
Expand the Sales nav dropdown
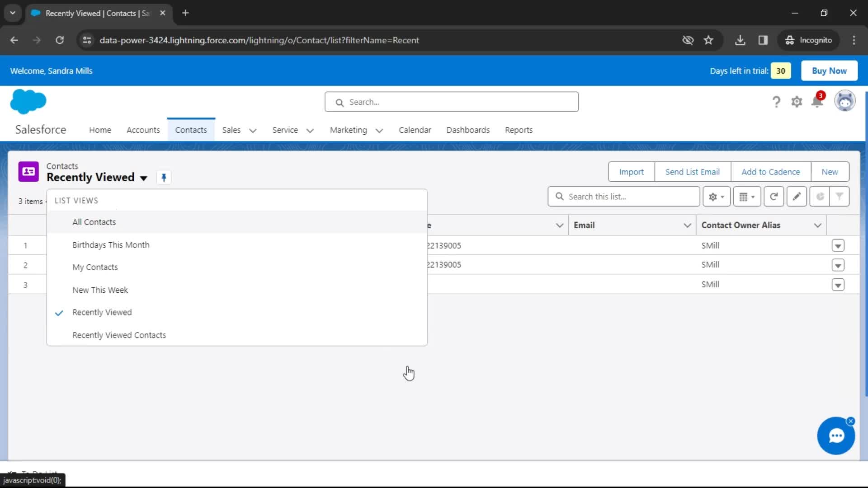[x=253, y=131]
